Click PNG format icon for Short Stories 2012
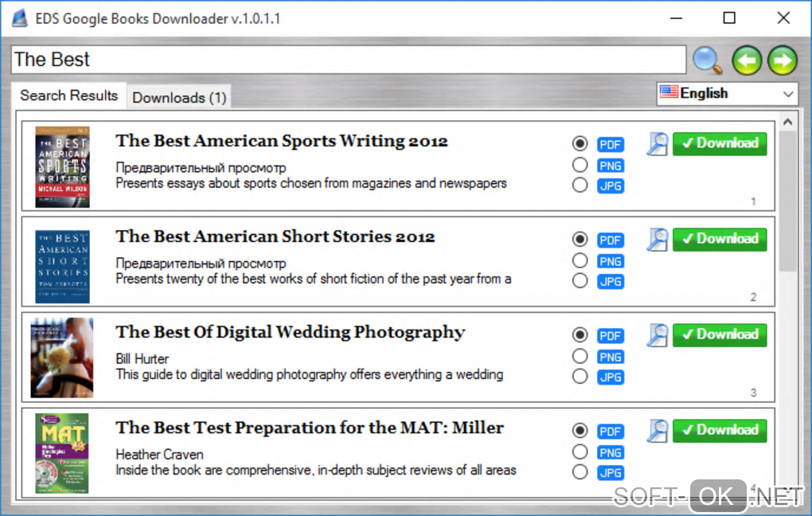Image resolution: width=812 pixels, height=516 pixels. 611,262
